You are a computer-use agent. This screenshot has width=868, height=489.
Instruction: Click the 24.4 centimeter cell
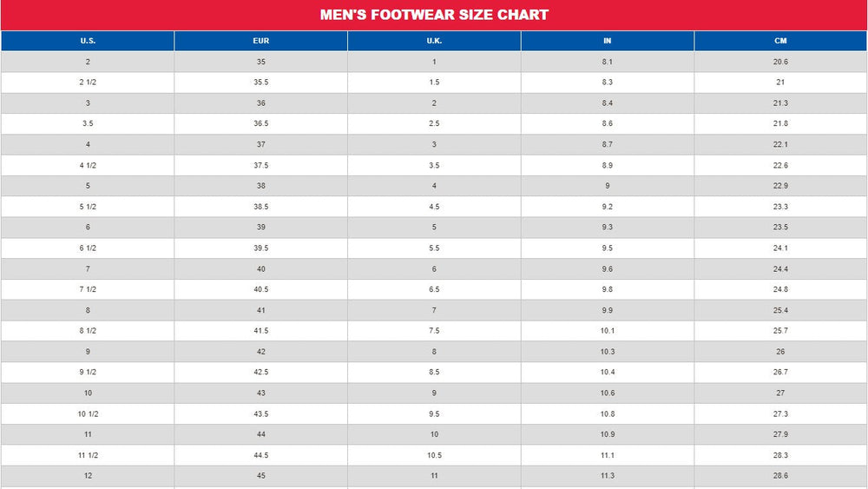click(781, 269)
